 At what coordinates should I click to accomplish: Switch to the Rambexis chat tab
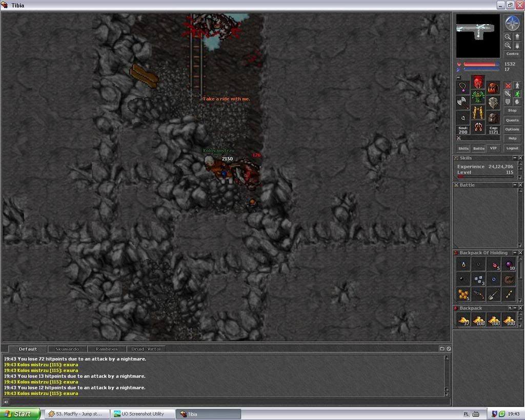(x=107, y=349)
